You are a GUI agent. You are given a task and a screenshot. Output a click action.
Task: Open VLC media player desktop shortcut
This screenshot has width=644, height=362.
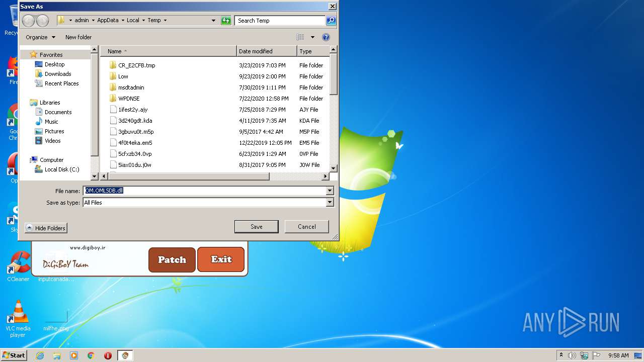(18, 319)
